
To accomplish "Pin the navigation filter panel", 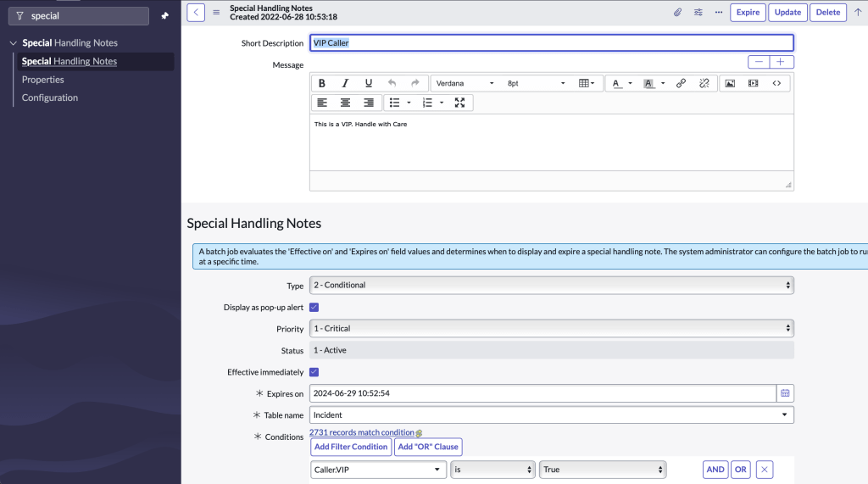I will tap(165, 16).
